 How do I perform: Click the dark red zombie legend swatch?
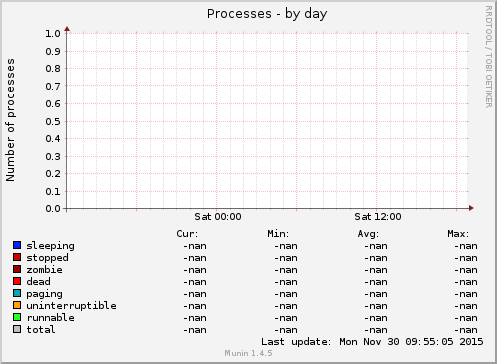tap(17, 269)
